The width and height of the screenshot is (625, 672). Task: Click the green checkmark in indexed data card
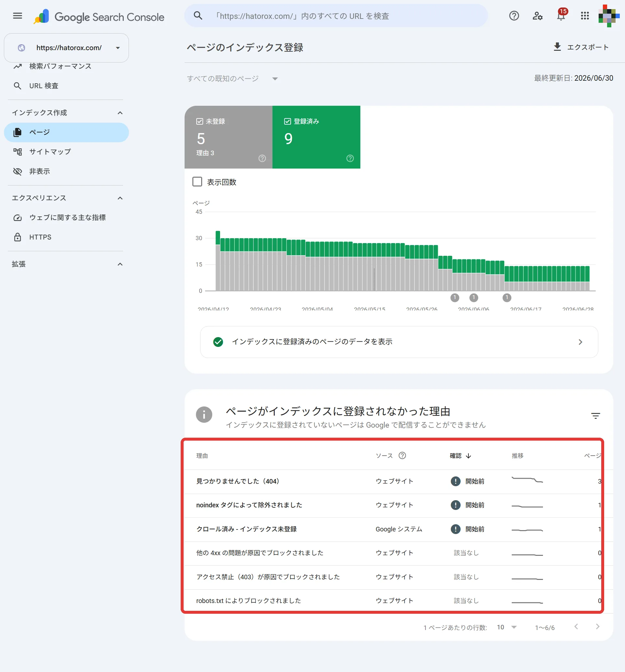(x=218, y=342)
